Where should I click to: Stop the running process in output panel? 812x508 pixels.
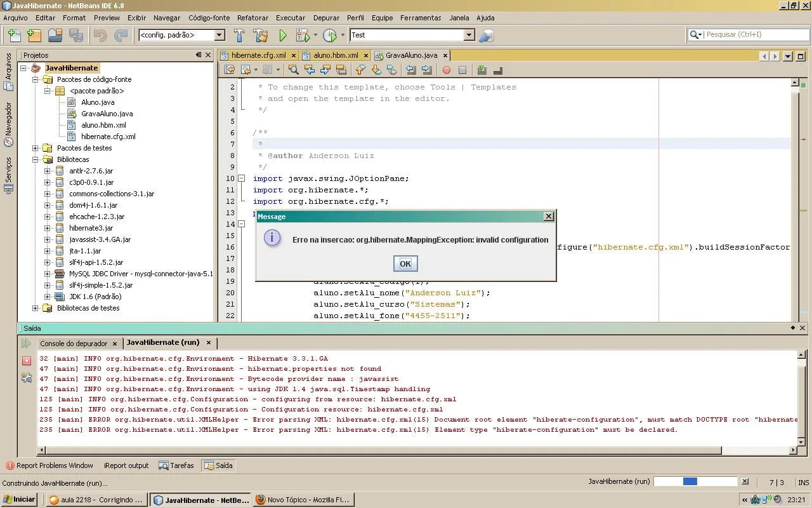point(27,361)
